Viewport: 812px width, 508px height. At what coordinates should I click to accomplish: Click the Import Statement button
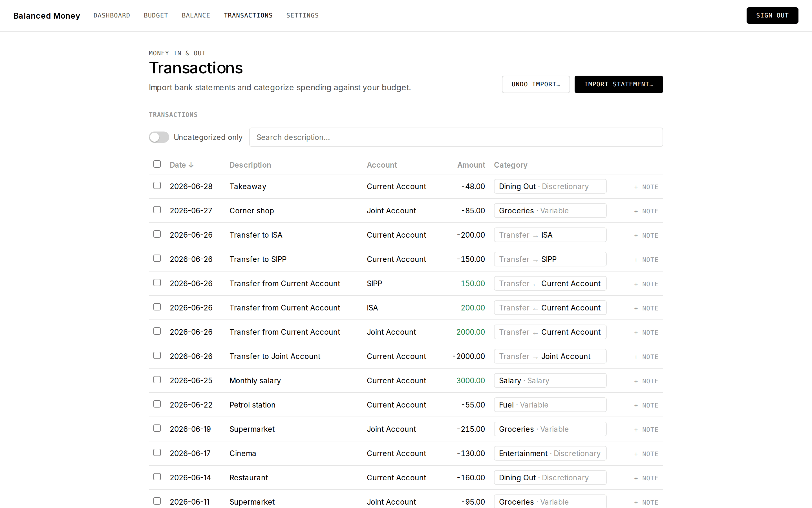618,84
